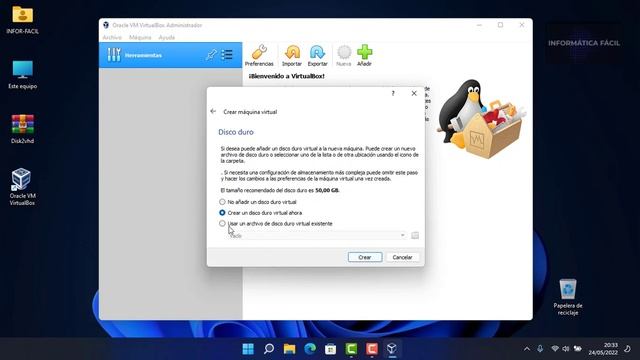Click the Importar appliance icon
Image resolution: width=640 pixels, height=360 pixels.
tap(292, 56)
